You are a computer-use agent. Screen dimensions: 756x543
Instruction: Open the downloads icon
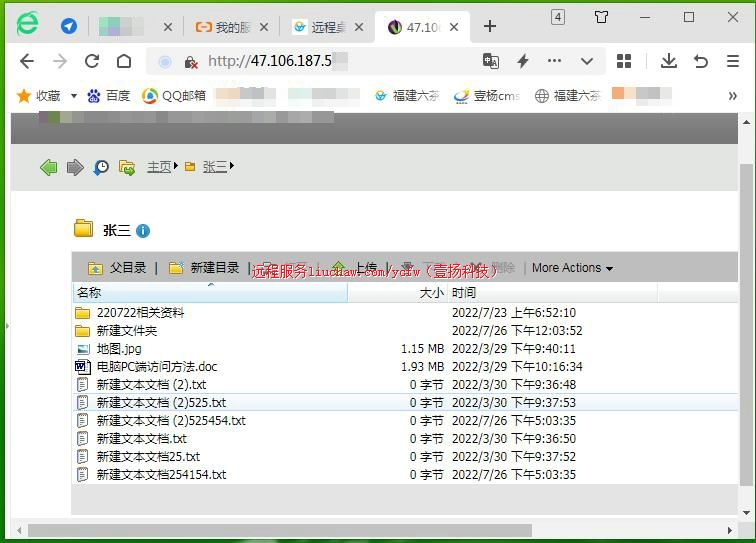669,61
